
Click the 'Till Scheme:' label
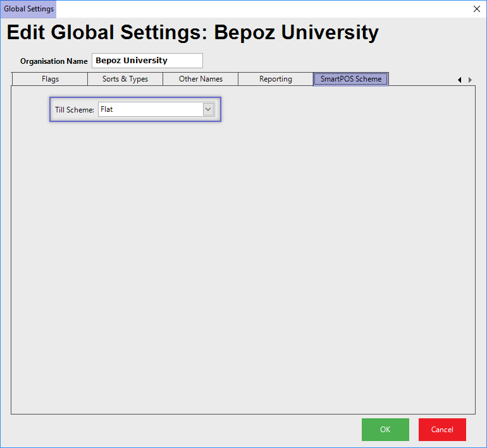coord(75,110)
